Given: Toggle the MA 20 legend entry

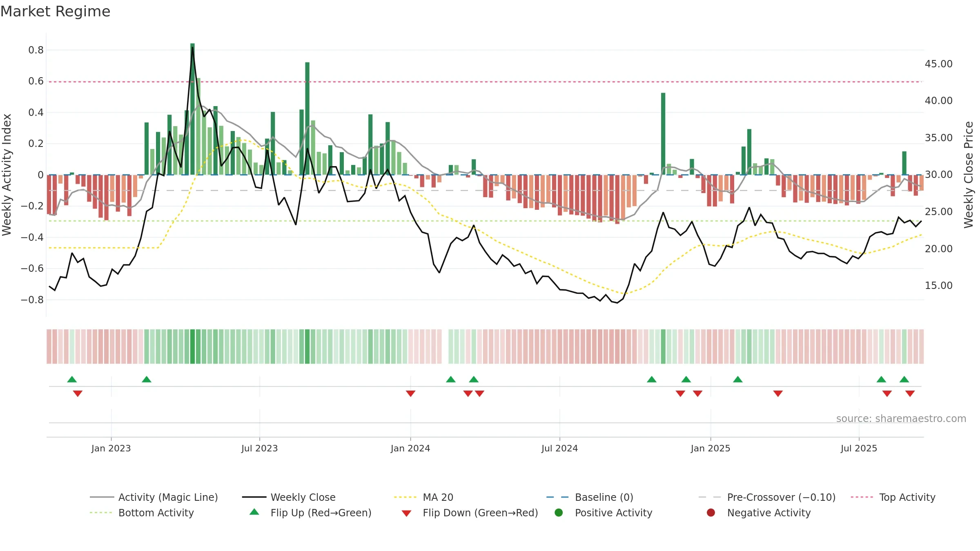Looking at the screenshot, I should tap(424, 497).
